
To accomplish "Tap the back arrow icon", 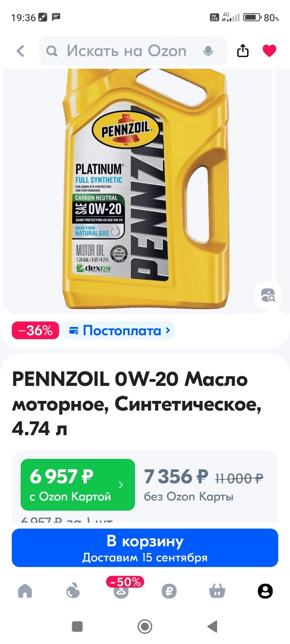I will click(20, 51).
